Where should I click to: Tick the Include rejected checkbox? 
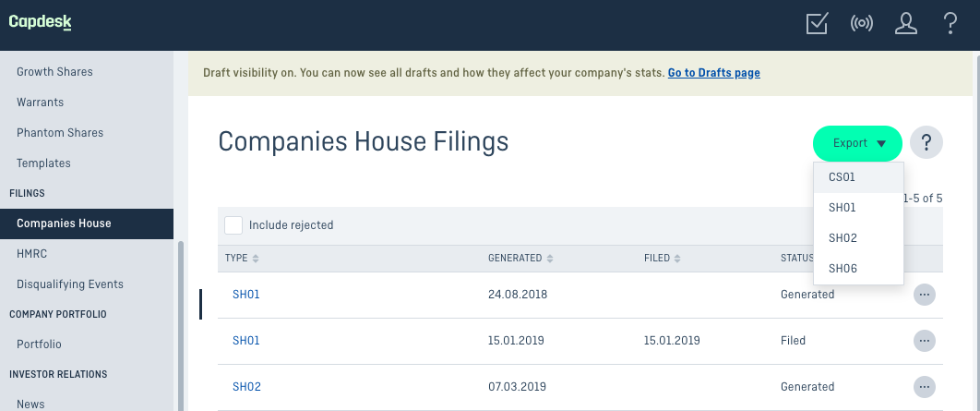tap(233, 225)
